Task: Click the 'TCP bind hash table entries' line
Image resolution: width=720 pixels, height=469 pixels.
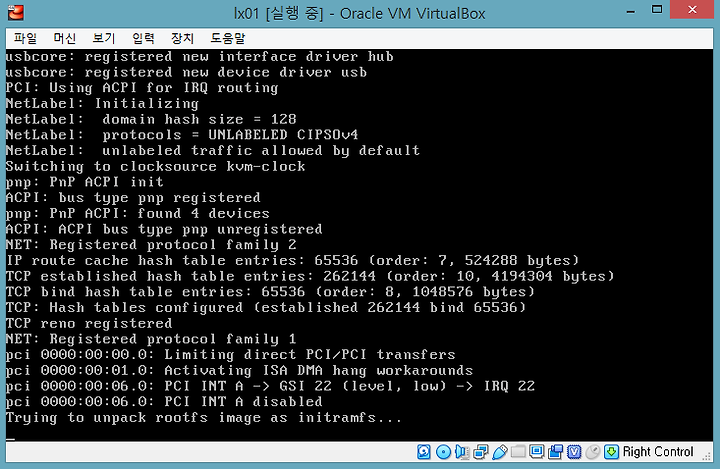Action: (270, 292)
